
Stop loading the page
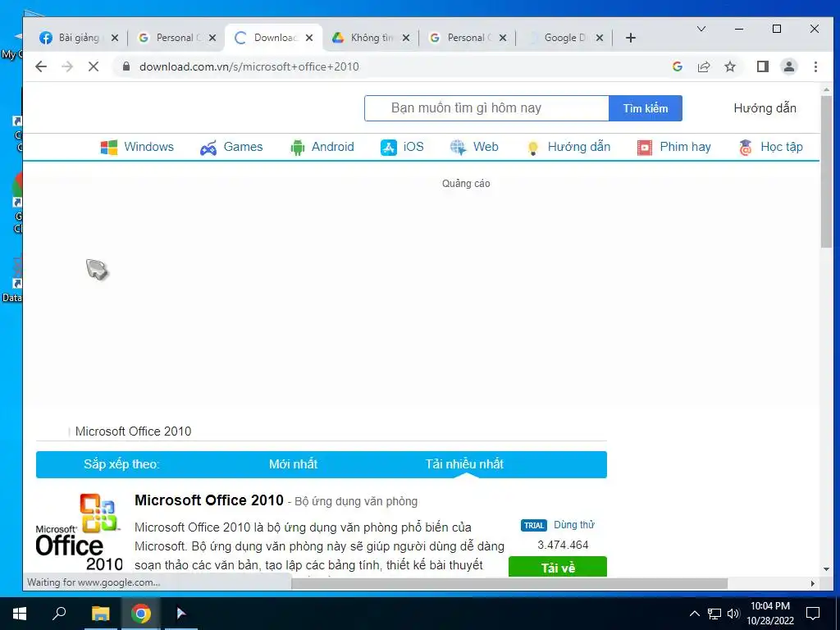94,66
